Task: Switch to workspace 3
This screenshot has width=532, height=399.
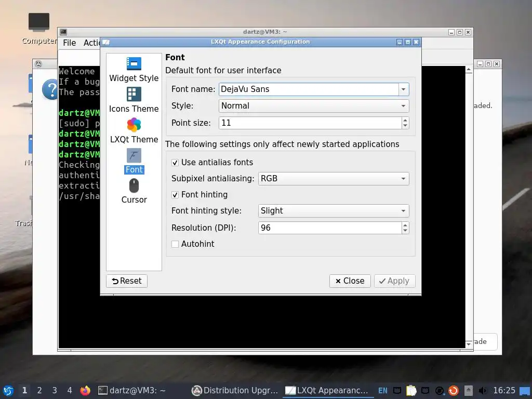Action: 54,391
